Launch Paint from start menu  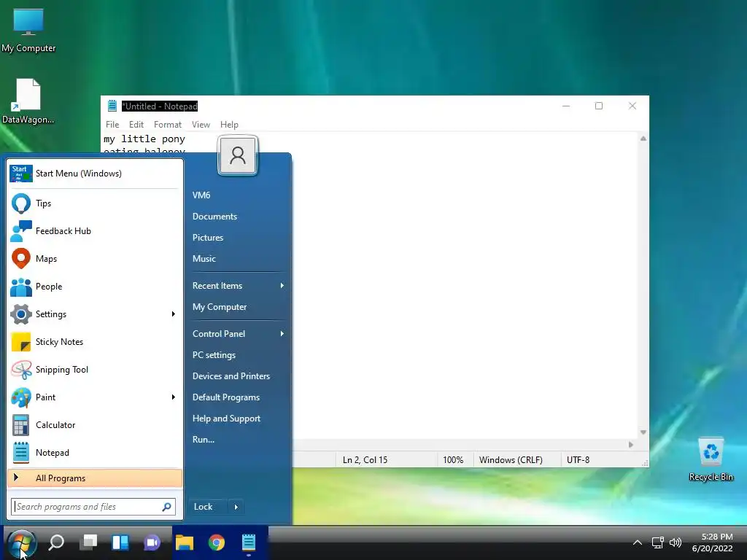click(x=95, y=397)
